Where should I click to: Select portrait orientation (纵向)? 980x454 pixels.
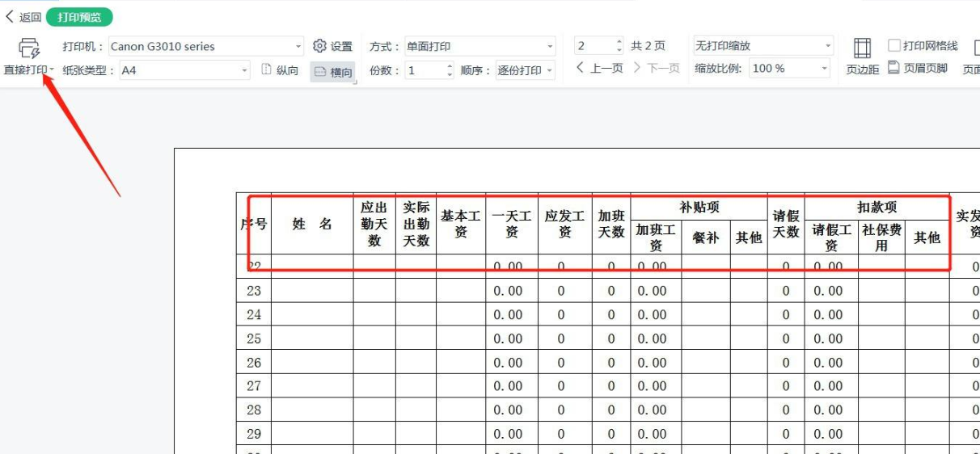point(280,70)
